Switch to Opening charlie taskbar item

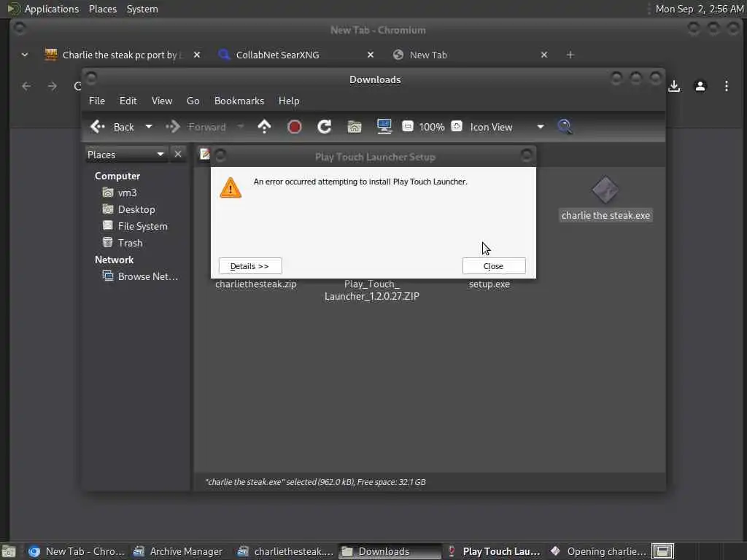pyautogui.click(x=598, y=551)
